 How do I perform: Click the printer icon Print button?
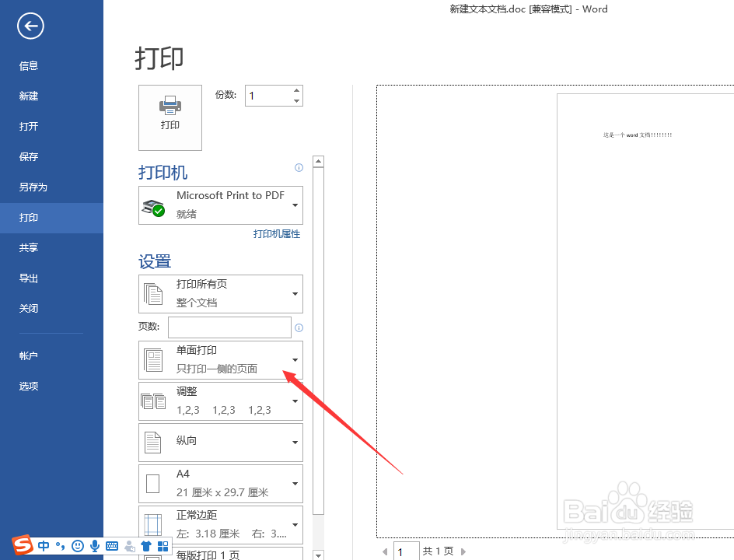click(x=170, y=117)
